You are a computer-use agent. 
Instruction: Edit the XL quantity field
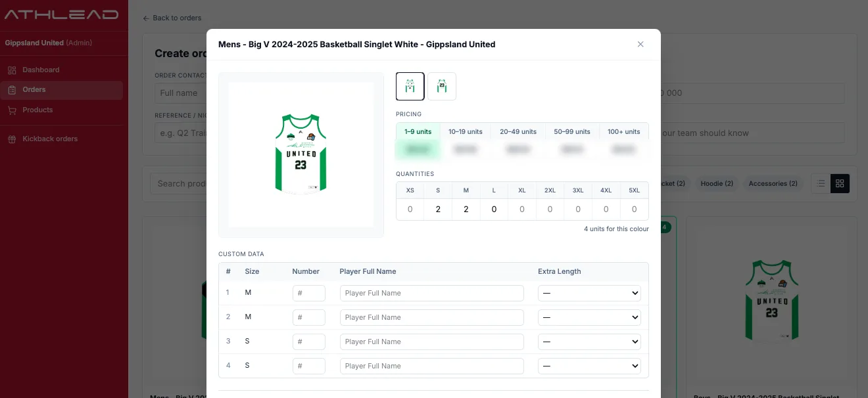pyautogui.click(x=522, y=210)
